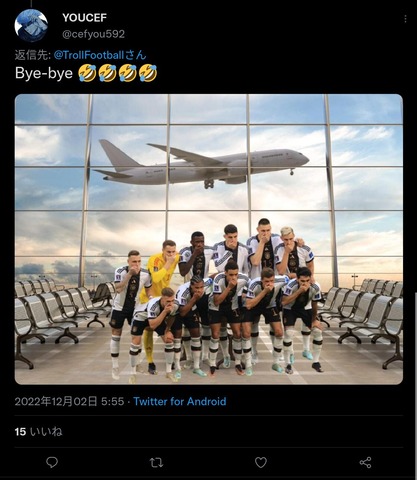Click the Twitter for Android source link
This screenshot has height=480, width=417.
[x=180, y=401]
